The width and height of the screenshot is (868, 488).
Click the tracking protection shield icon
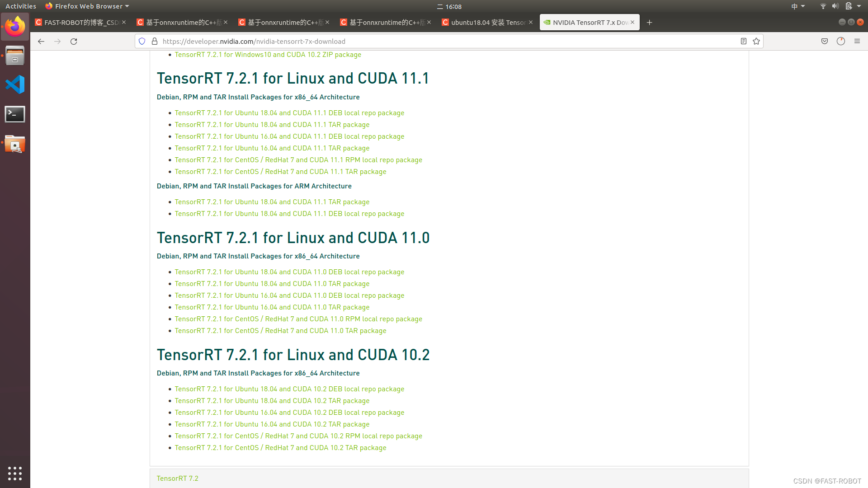coord(142,41)
